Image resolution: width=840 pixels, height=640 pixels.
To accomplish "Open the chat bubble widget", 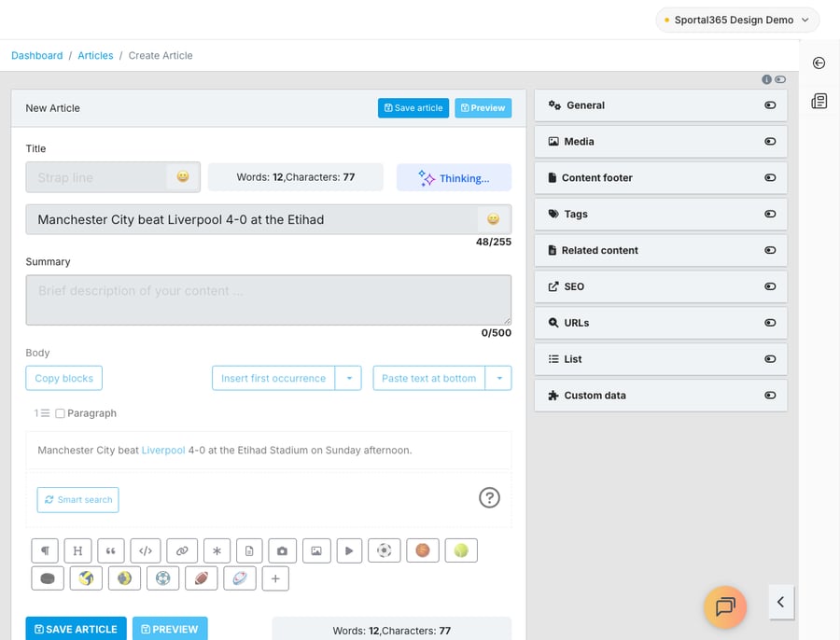I will pos(725,606).
